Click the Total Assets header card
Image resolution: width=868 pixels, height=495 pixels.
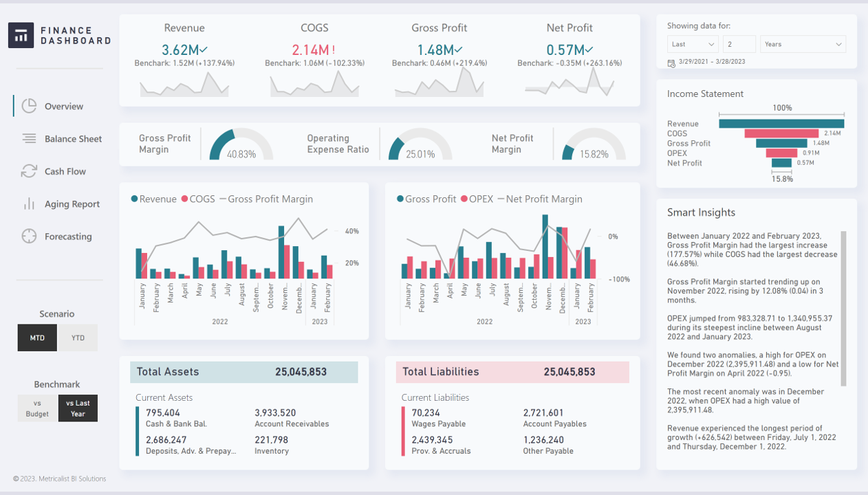(x=244, y=372)
